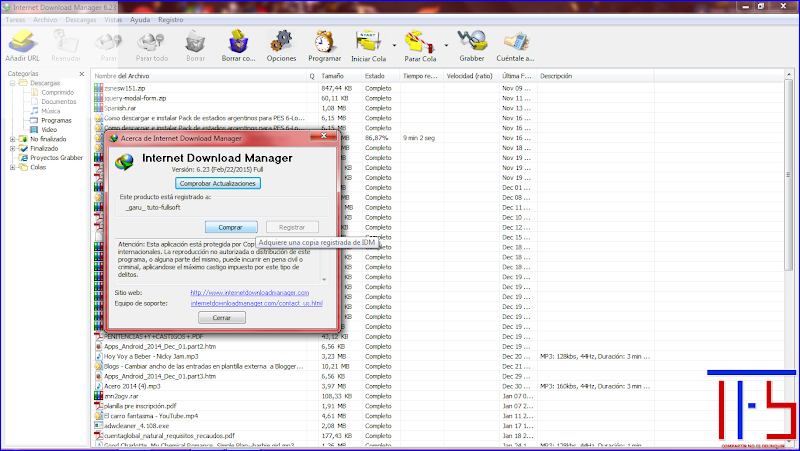800x451 pixels.
Task: Sort by Descripción column header
Action: tap(595, 76)
